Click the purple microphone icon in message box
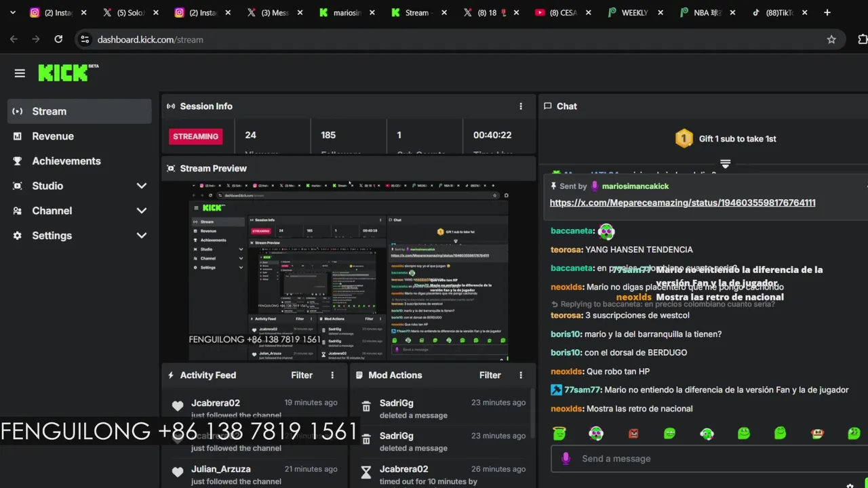 (566, 459)
